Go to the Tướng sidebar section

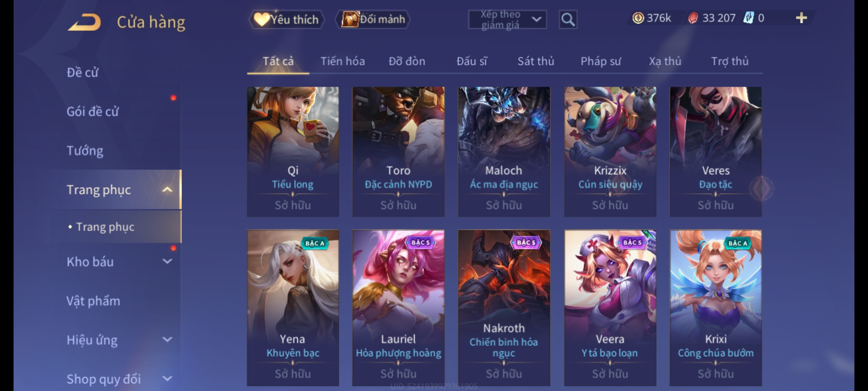click(85, 151)
